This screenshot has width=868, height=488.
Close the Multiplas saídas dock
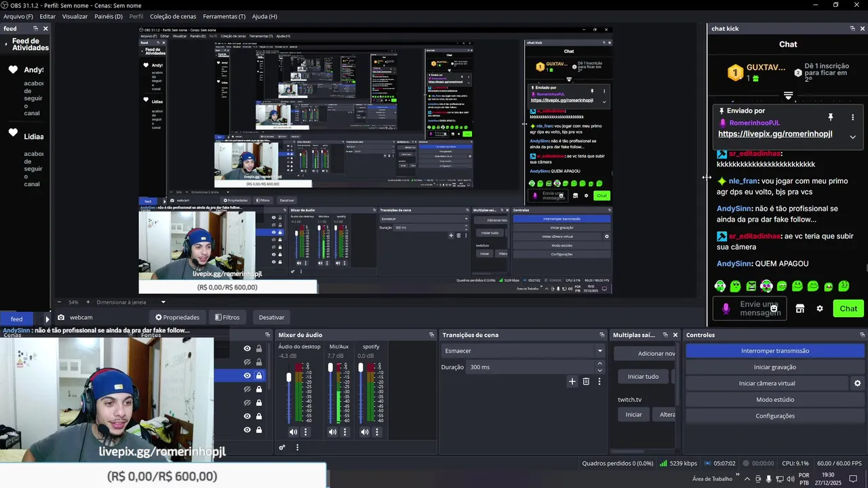tap(675, 335)
